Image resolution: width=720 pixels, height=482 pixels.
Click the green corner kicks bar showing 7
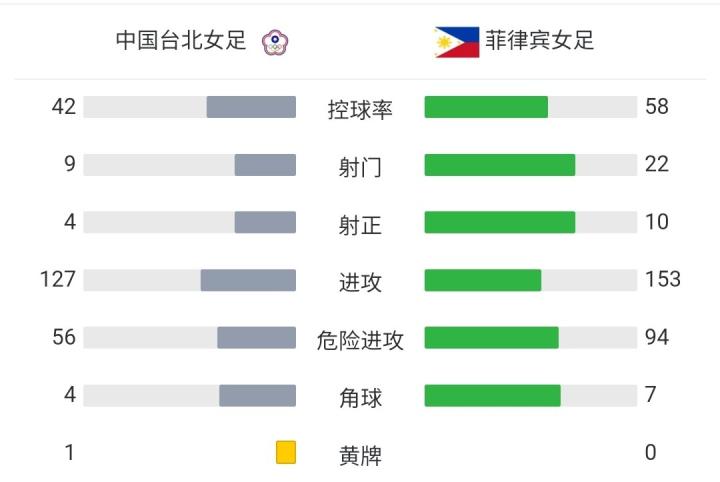coord(492,396)
